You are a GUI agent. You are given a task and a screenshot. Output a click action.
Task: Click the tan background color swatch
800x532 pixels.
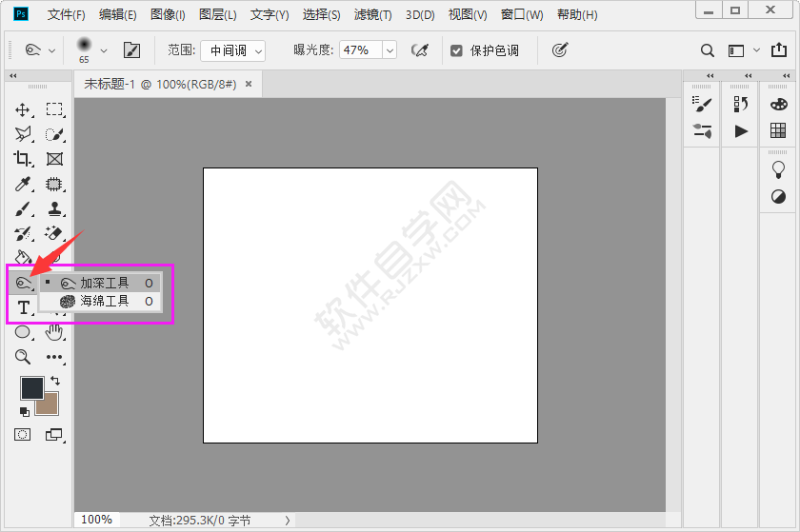(x=51, y=406)
